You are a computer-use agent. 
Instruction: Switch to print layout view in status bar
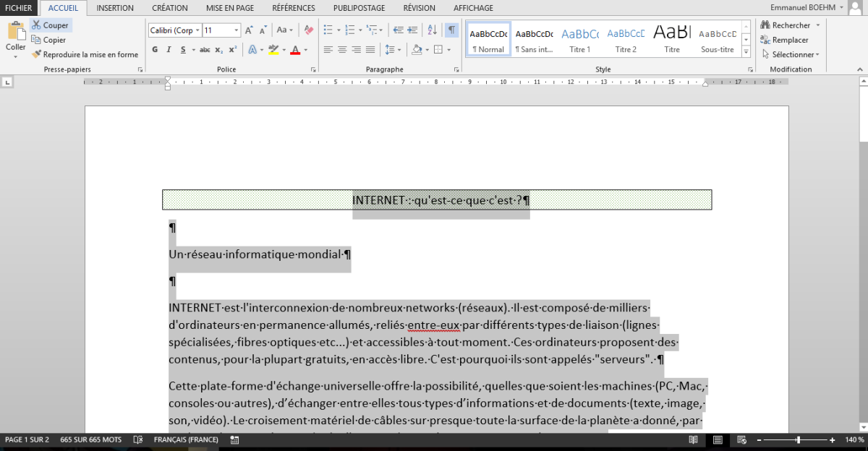(718, 439)
